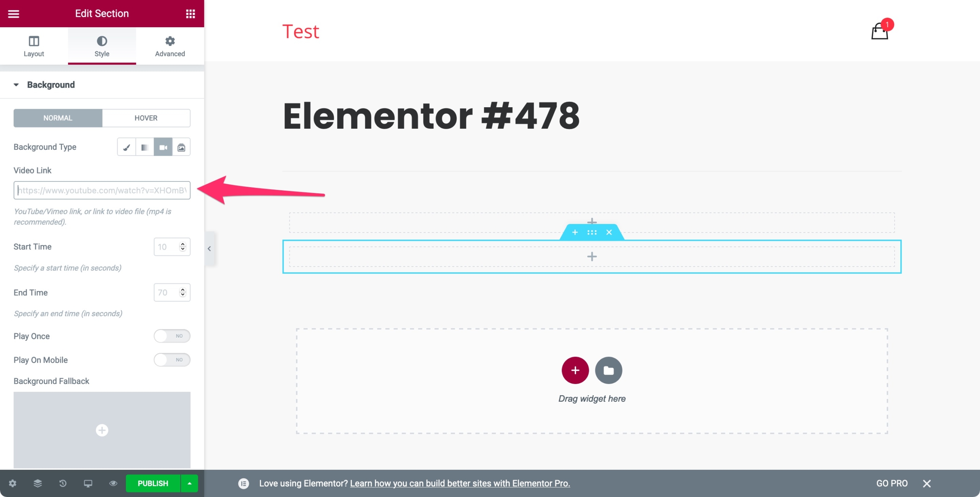Open the Elementor Pro learn more link
Screen dimensions: 980x497
tap(460, 483)
